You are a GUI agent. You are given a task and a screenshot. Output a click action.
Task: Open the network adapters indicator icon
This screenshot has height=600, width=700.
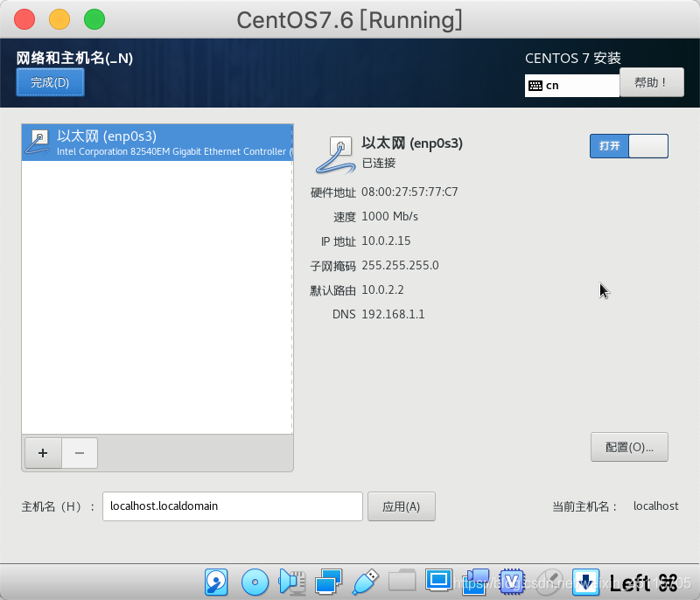pos(329,583)
